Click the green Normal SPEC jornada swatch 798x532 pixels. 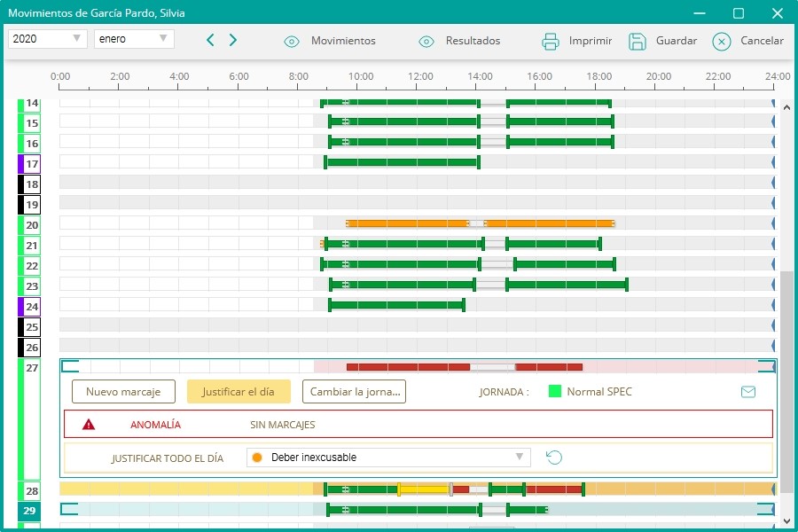(556, 392)
